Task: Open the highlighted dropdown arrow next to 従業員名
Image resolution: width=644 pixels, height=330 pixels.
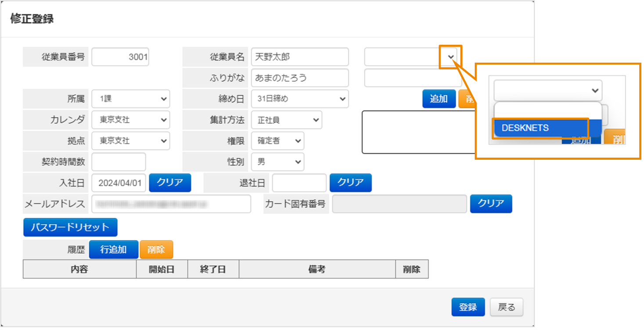Action: tap(451, 57)
